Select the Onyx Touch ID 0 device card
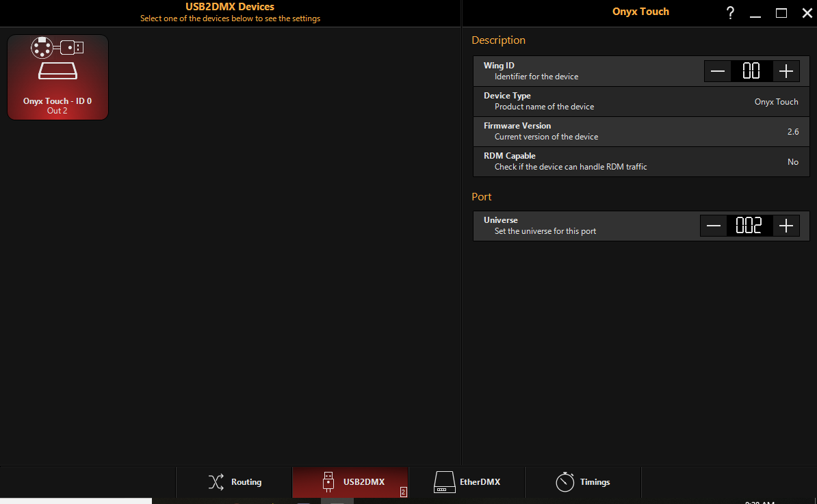Screen dimensions: 817x504 (58, 77)
